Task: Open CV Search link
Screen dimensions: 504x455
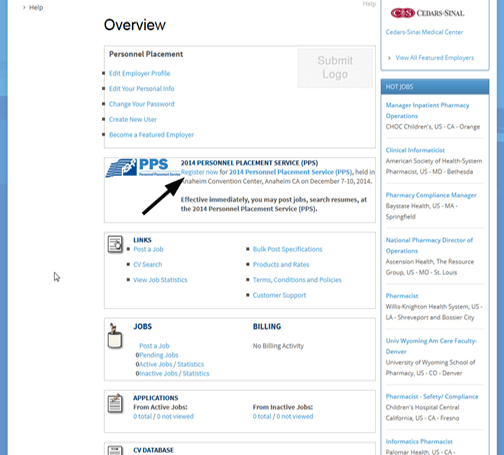Action: tap(148, 264)
